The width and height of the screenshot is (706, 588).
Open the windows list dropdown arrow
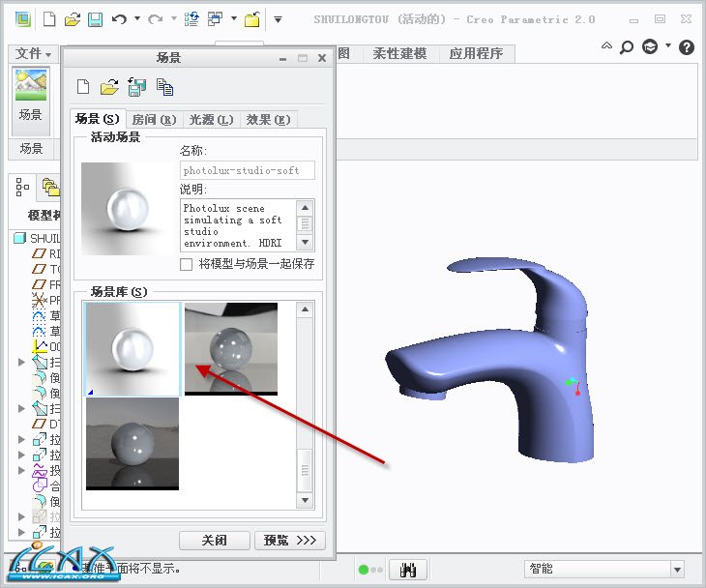(234, 18)
